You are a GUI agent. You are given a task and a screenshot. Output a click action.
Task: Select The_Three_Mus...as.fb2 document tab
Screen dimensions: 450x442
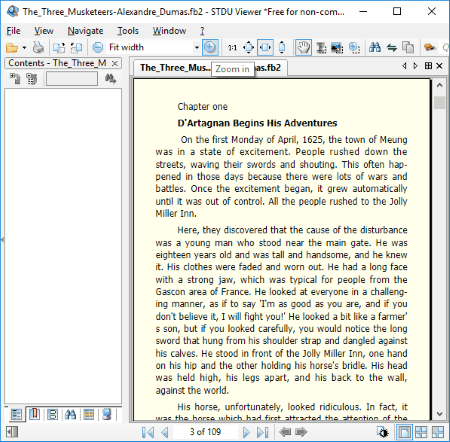pos(211,68)
